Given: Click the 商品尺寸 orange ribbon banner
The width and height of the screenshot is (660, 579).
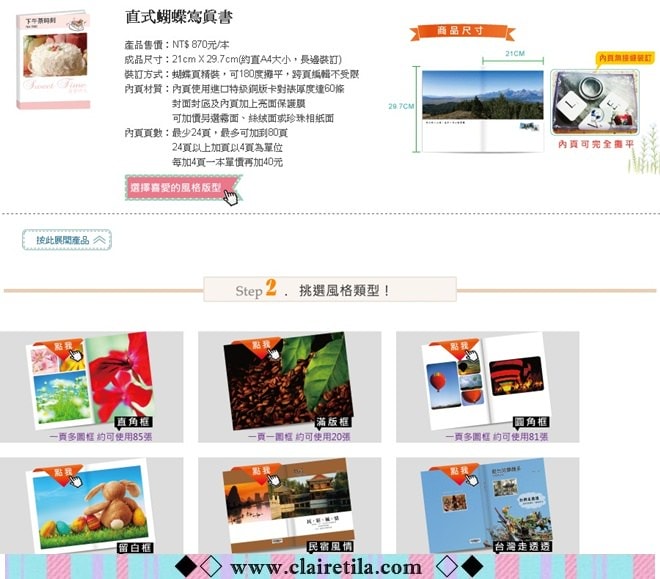Looking at the screenshot, I should (x=462, y=31).
